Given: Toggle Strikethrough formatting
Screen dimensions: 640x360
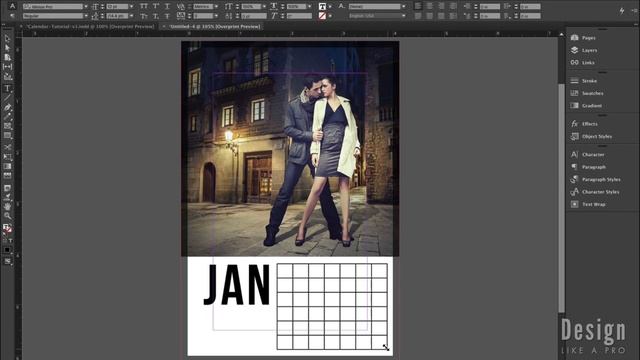Looking at the screenshot, I should [167, 16].
